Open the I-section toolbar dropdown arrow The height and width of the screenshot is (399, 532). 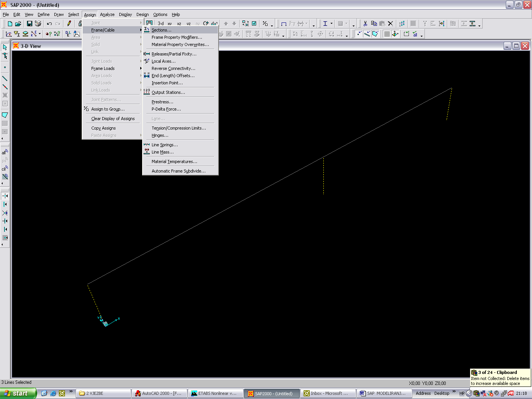point(331,24)
